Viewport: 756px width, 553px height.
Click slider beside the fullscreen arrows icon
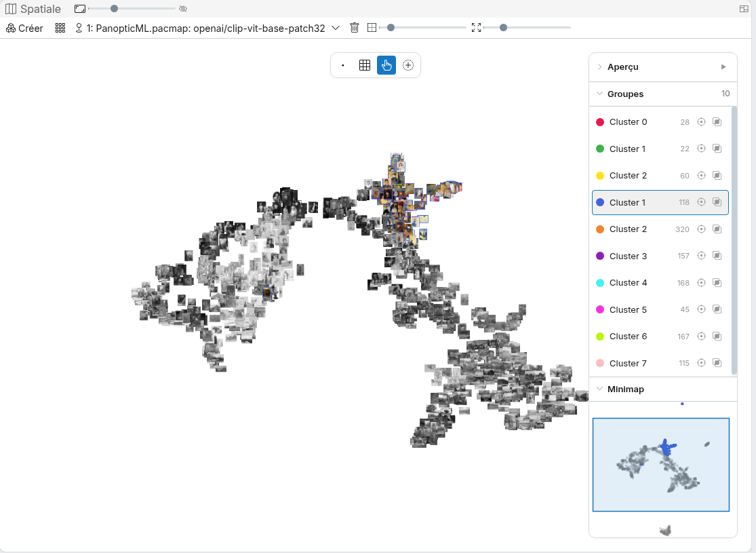click(527, 28)
